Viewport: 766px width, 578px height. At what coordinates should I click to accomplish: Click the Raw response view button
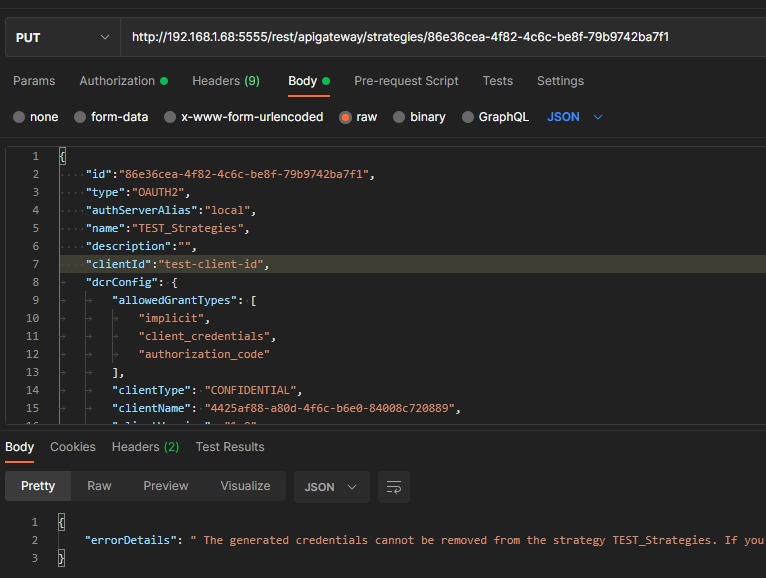coord(99,486)
